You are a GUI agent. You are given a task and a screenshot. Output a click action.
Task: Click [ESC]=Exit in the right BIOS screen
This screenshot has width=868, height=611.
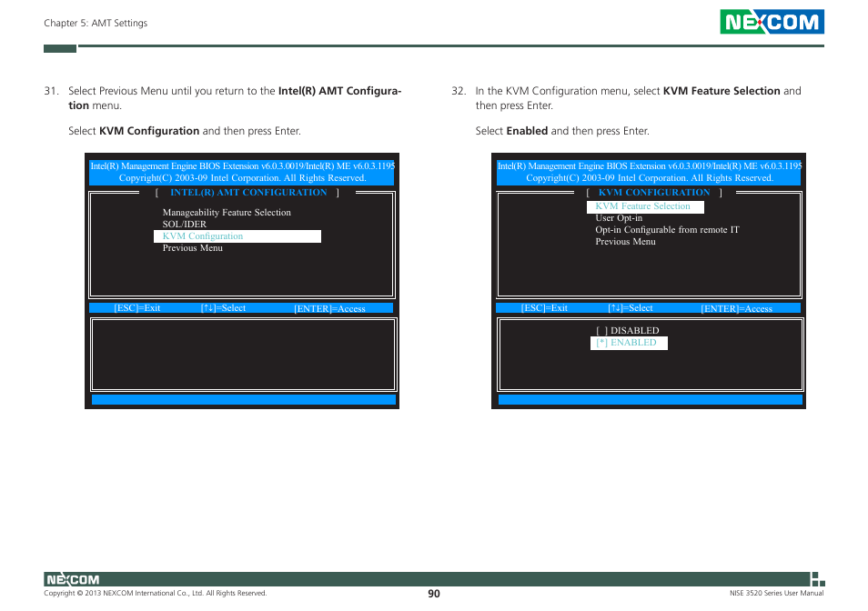[x=544, y=308]
